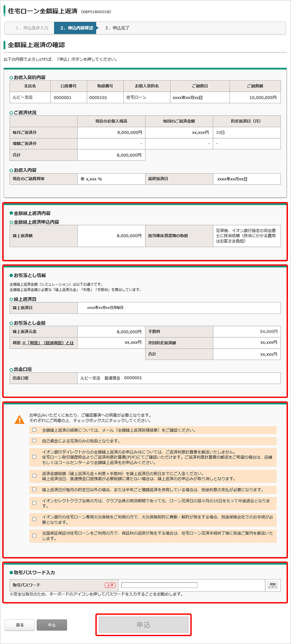Click the 繰上返済日 date value
Viewport: 291px width, 644px height.
pos(105,308)
